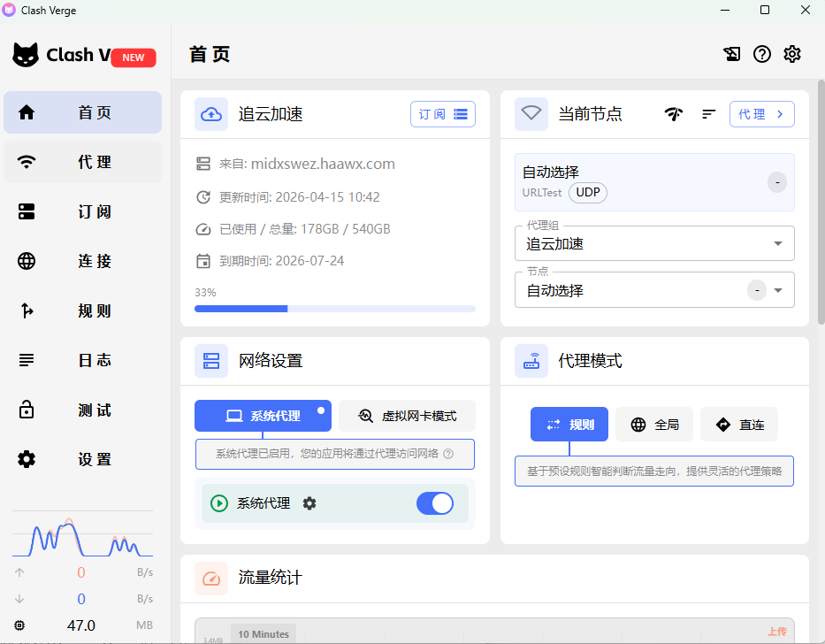Switch proxy mode to 全局
This screenshot has width=825, height=644.
pos(653,424)
